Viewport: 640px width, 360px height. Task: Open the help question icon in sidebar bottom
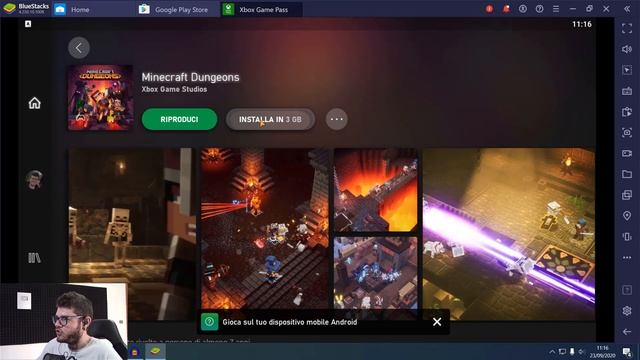click(x=627, y=290)
